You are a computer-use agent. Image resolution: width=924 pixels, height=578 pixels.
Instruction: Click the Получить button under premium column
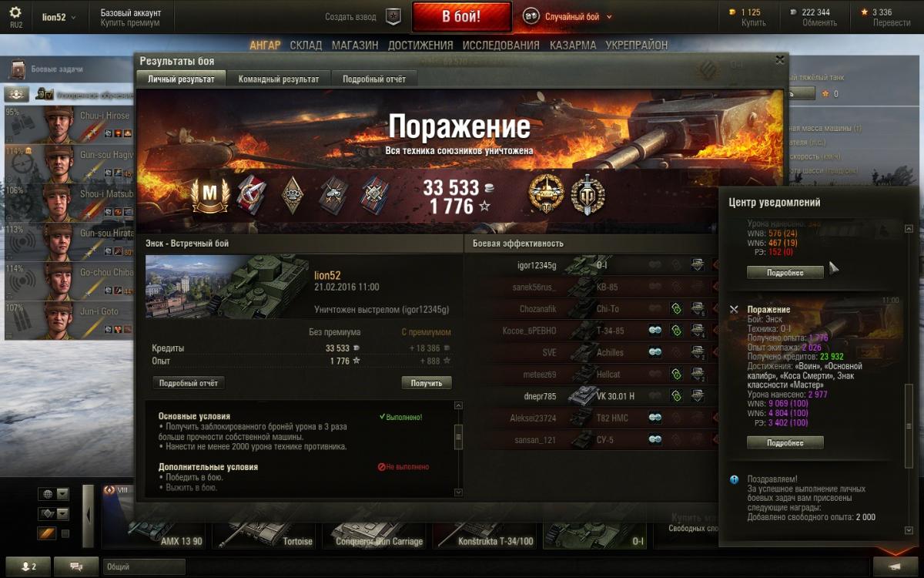[427, 383]
